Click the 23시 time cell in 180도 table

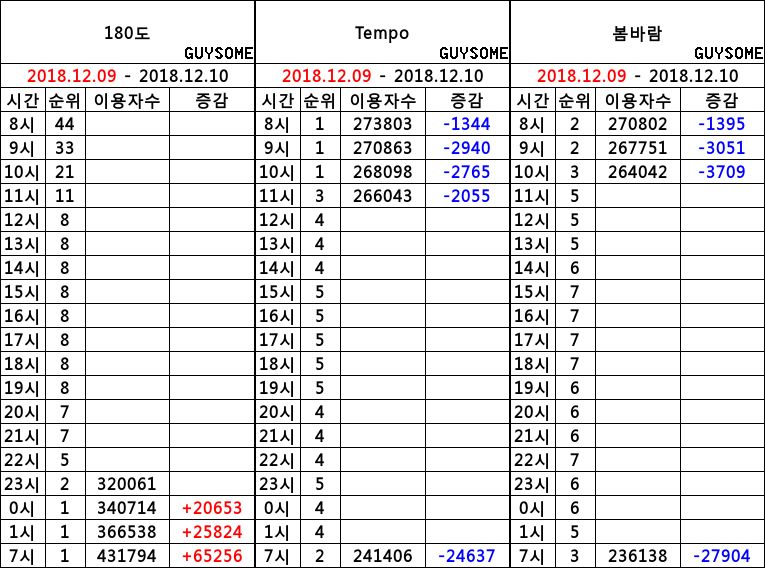[21, 484]
